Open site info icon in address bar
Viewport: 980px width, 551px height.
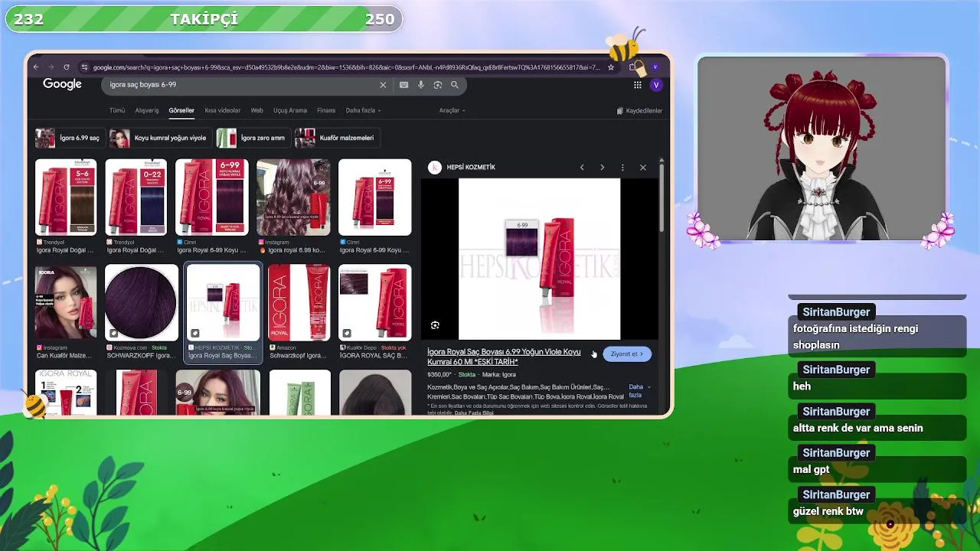pyautogui.click(x=84, y=67)
